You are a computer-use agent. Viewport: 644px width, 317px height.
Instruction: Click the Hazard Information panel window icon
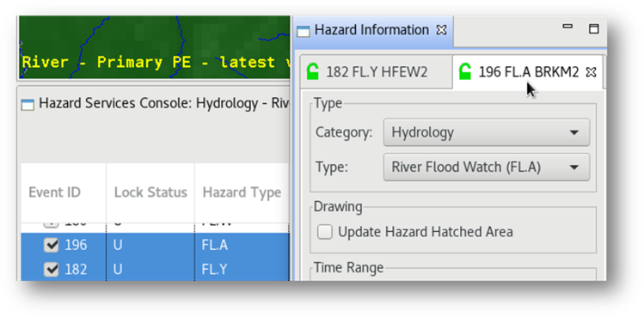click(x=304, y=31)
